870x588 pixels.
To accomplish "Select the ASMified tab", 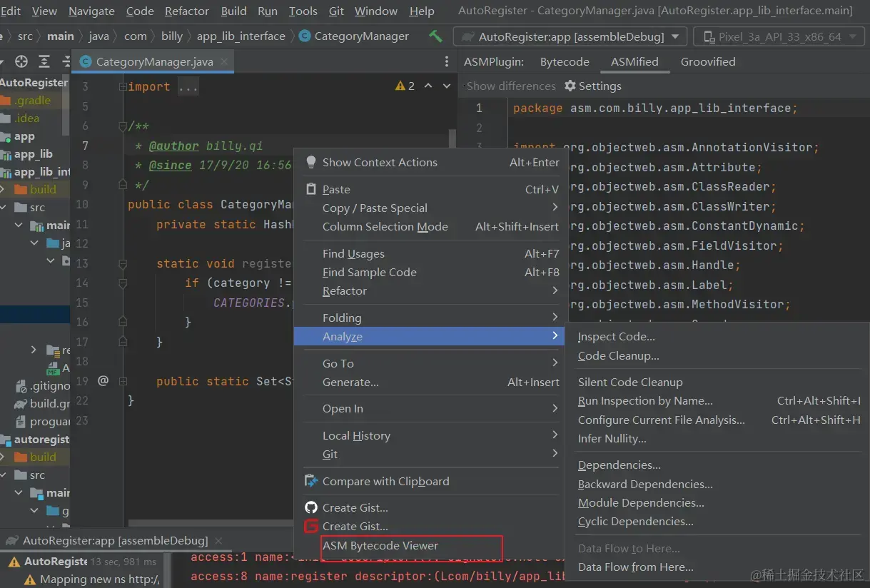I will click(x=634, y=61).
